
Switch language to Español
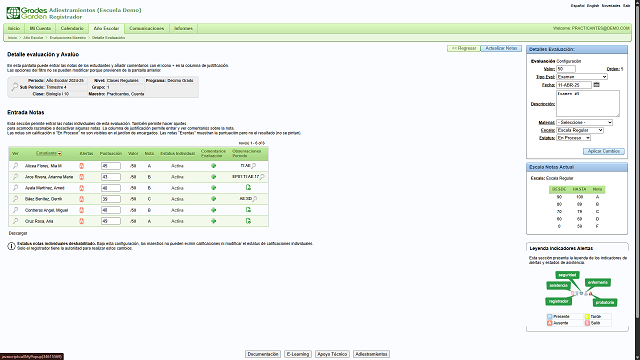pyautogui.click(x=578, y=6)
